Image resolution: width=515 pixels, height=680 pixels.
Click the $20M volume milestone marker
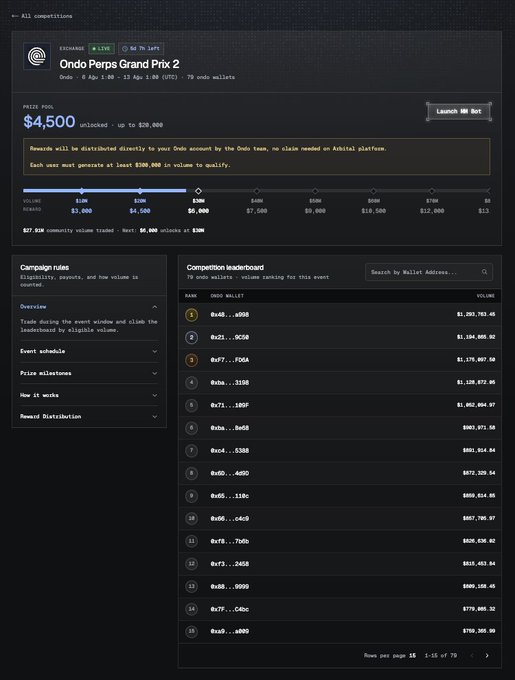[x=140, y=191]
